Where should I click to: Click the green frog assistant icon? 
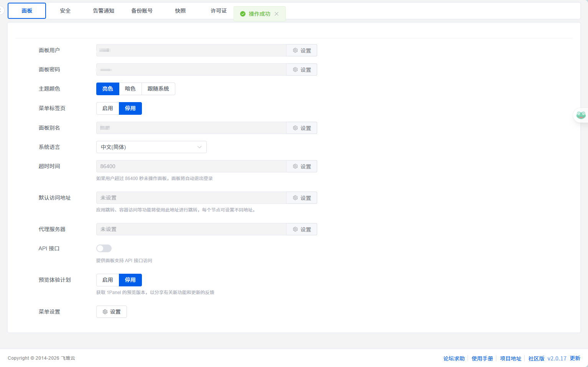581,115
